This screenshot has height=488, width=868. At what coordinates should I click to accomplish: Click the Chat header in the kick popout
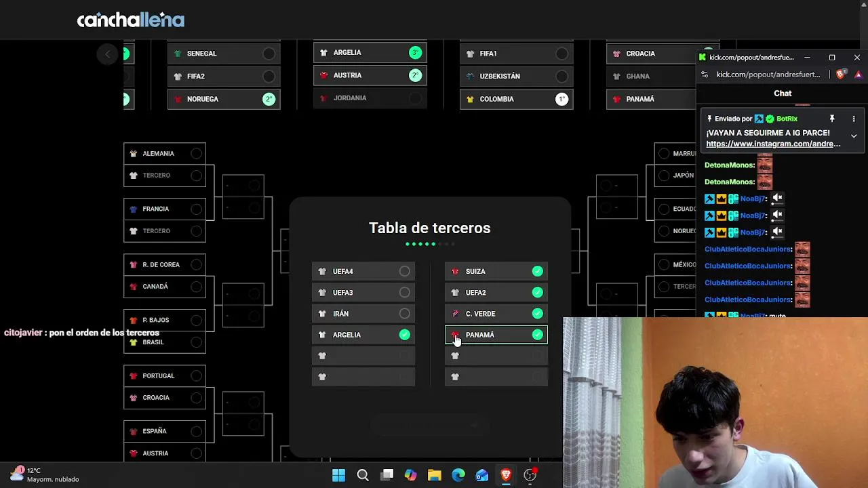[x=783, y=94]
